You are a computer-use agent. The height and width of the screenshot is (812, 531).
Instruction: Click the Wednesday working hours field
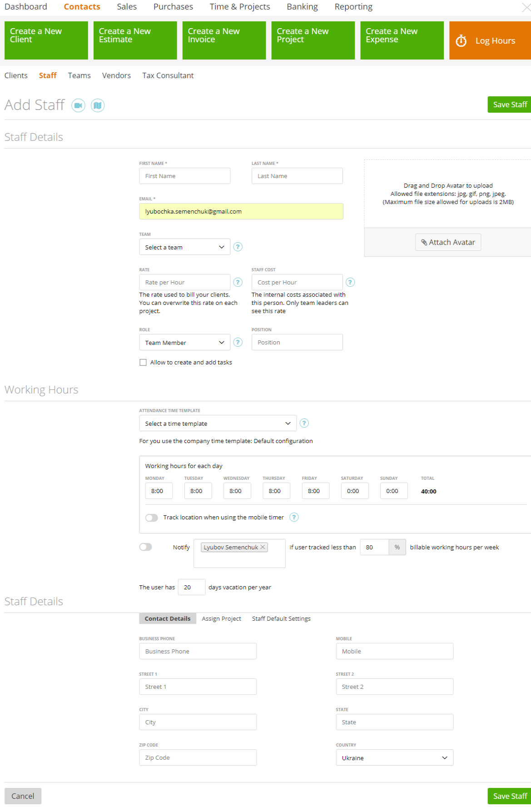click(237, 491)
